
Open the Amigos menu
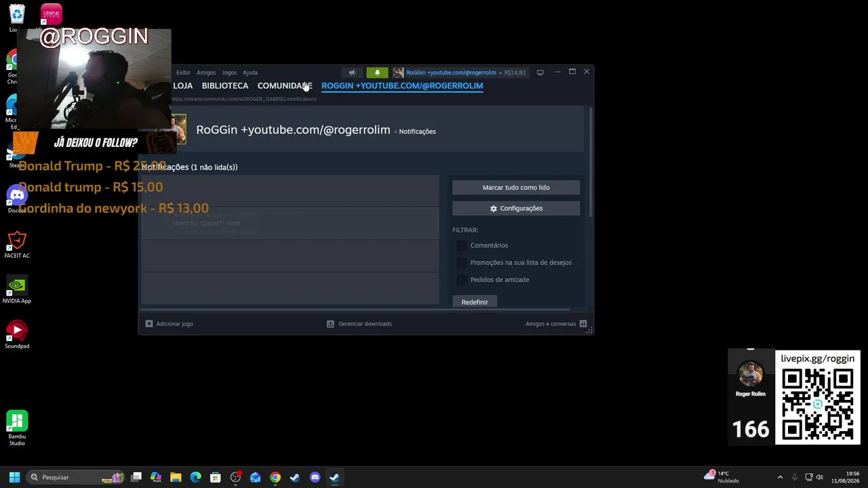(x=206, y=73)
